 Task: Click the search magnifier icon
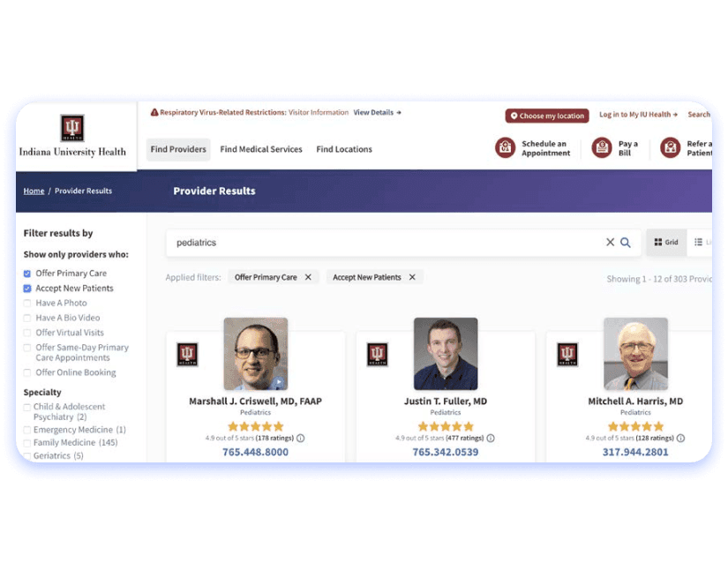[x=626, y=243]
